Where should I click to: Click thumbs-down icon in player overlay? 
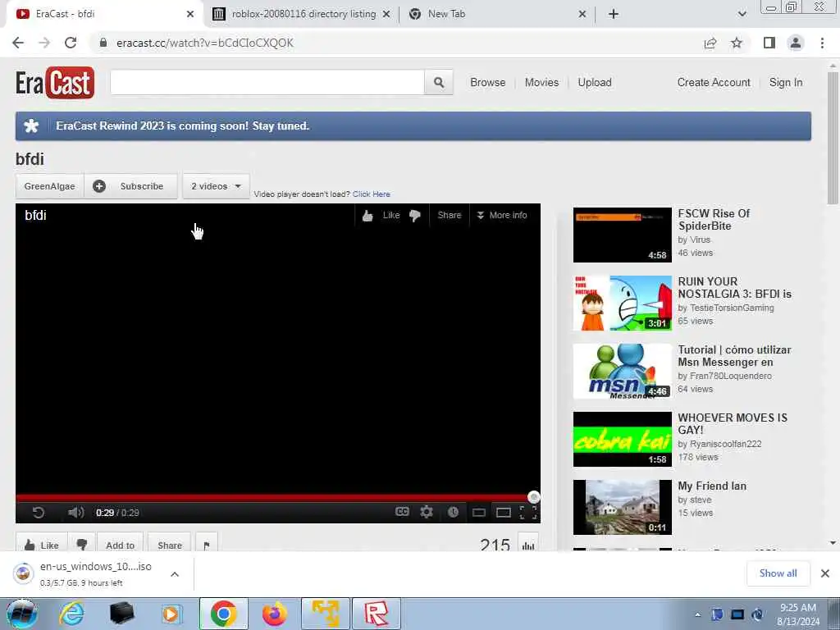[x=414, y=216]
